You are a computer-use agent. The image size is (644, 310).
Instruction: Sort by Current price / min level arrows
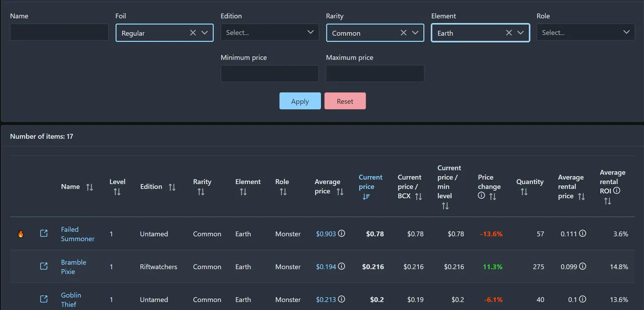[445, 206]
